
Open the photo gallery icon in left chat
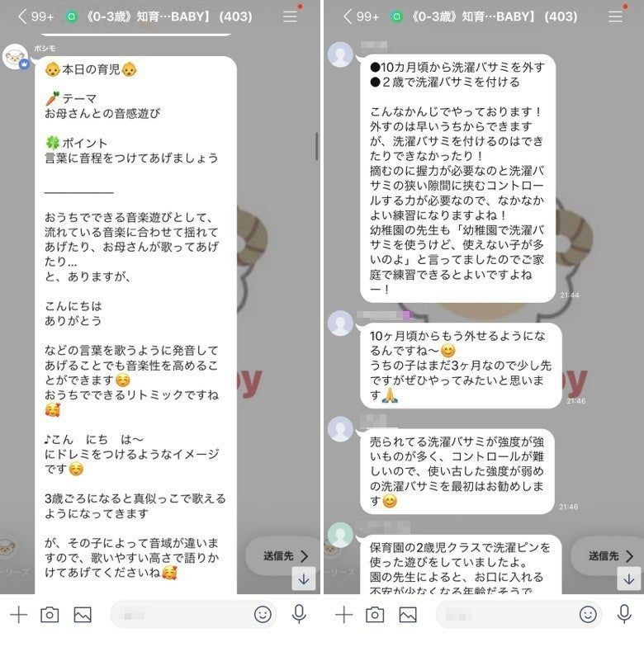[83, 615]
